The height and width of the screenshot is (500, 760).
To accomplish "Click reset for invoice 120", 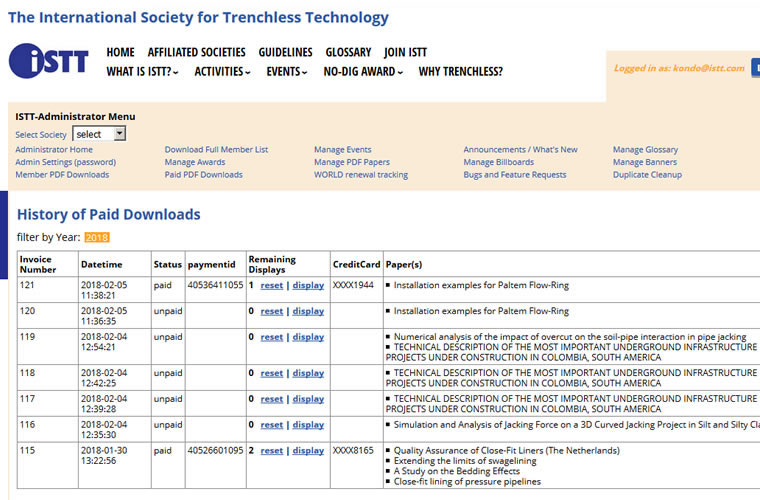I will [x=271, y=311].
